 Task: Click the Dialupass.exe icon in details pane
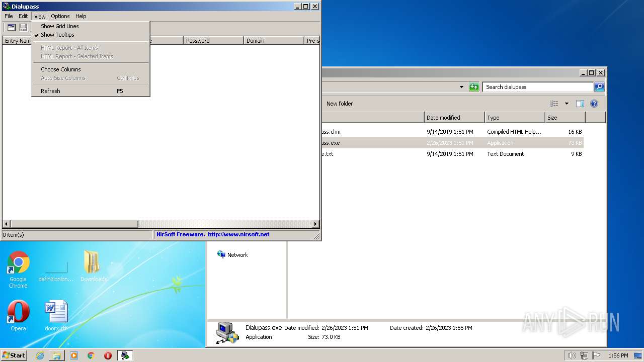(x=227, y=332)
